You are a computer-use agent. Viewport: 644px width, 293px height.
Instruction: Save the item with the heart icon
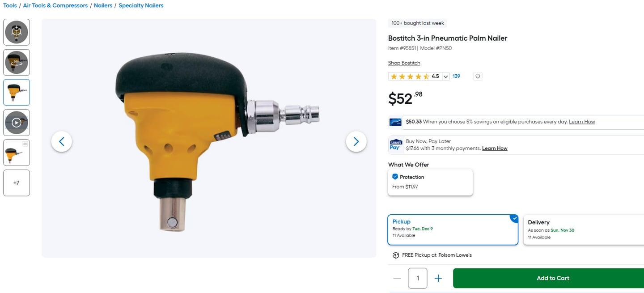click(x=478, y=76)
